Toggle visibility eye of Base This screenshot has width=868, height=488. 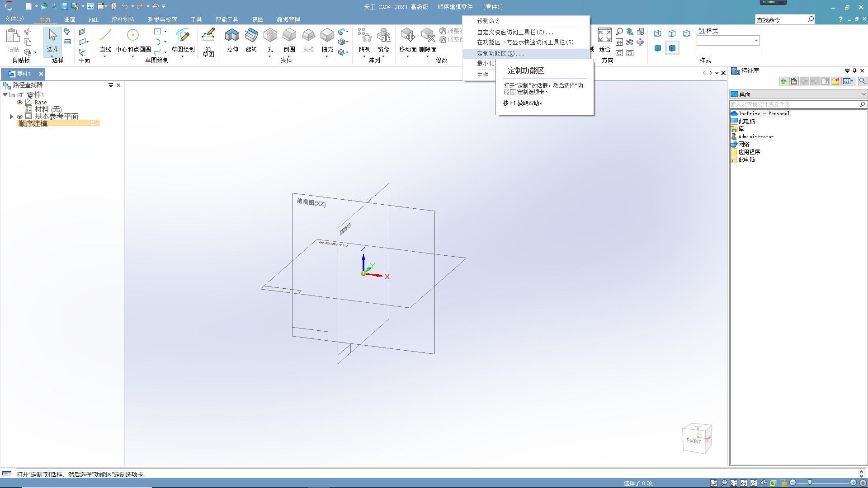[x=19, y=102]
